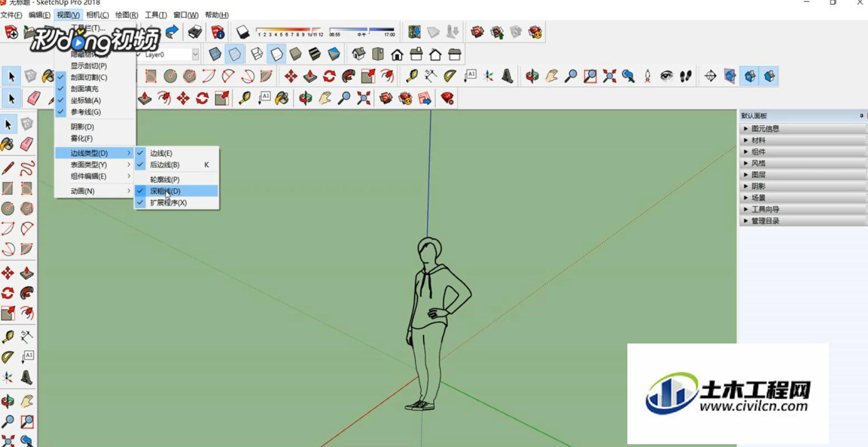Select the Line pencil tool in left toolbar

(8, 168)
